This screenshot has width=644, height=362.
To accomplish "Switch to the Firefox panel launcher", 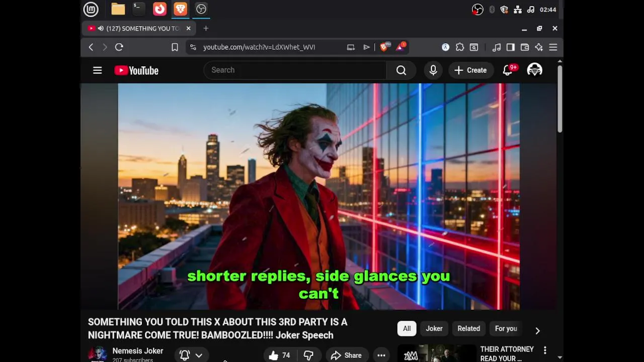I will pos(159,9).
